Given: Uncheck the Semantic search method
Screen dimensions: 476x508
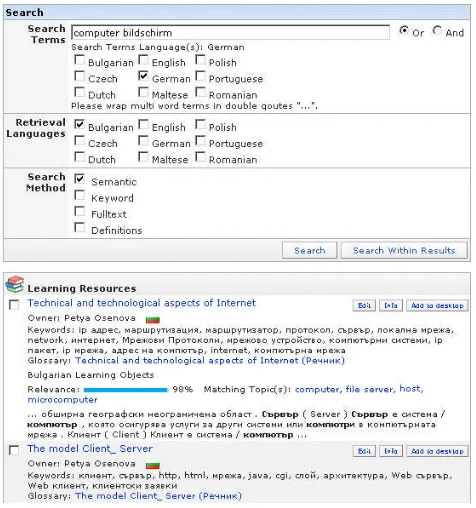Looking at the screenshot, I should click(79, 179).
